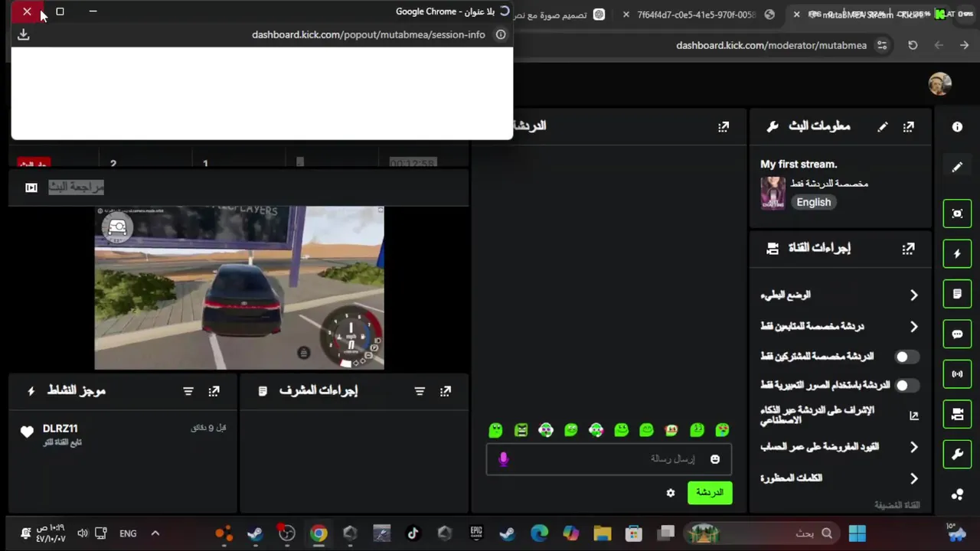This screenshot has width=980, height=551.
Task: Edit stream information with the pencil icon
Action: point(883,127)
